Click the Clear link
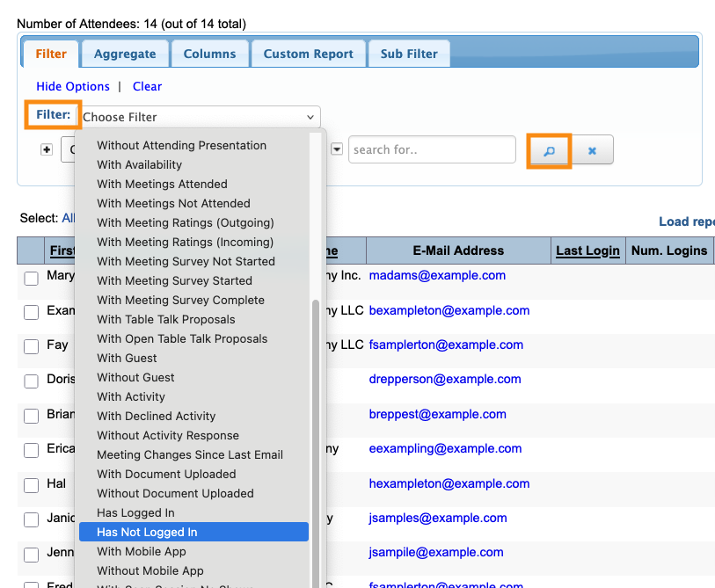The image size is (715, 588). pos(147,86)
